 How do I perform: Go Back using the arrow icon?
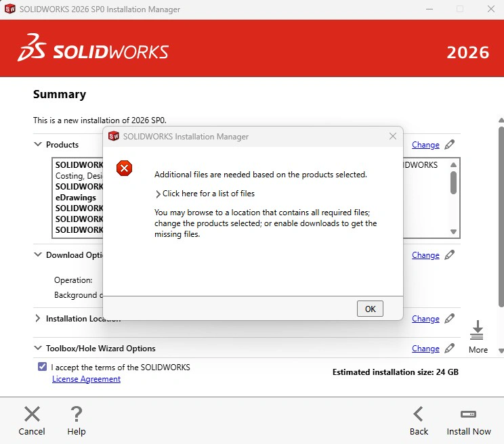point(419,414)
